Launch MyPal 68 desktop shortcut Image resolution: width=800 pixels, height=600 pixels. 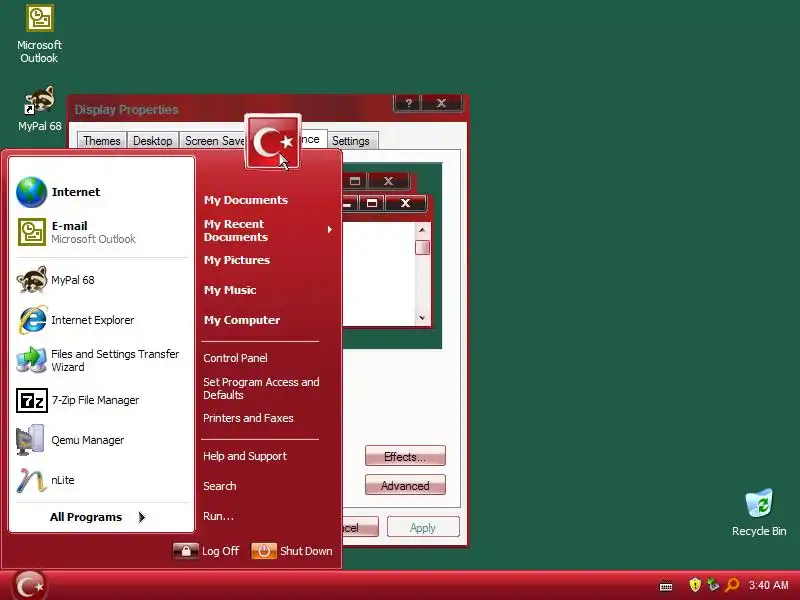39,109
